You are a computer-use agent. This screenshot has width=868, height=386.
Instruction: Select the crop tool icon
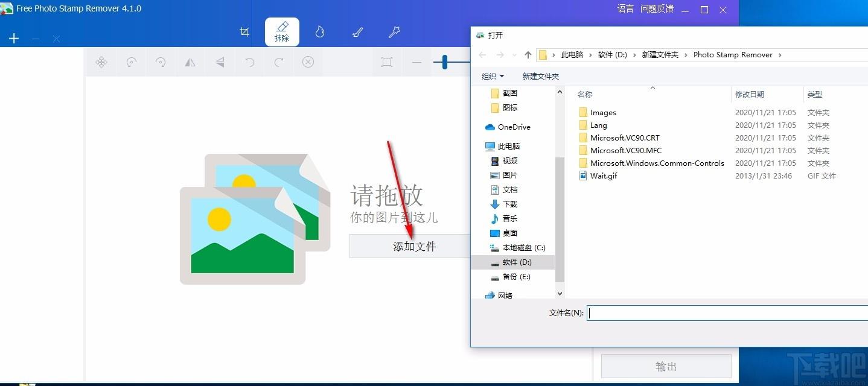pyautogui.click(x=244, y=32)
